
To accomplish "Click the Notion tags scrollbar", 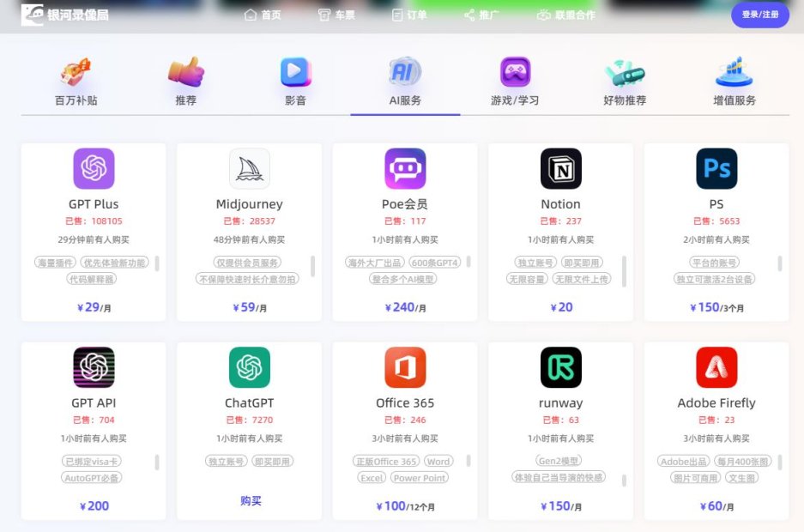I will [x=624, y=271].
